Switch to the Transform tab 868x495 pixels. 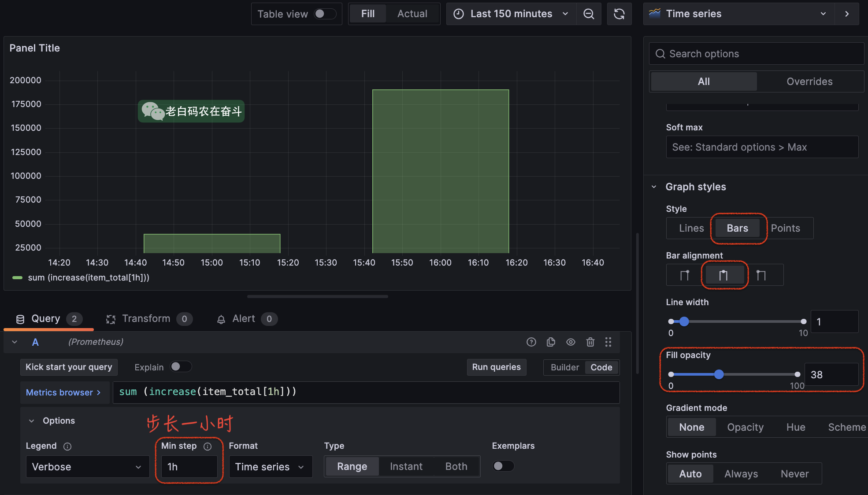point(145,319)
